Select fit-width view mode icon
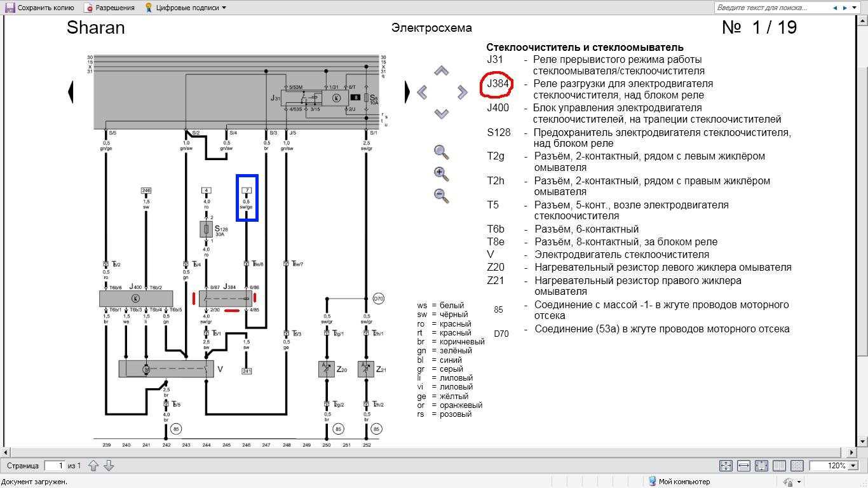 [x=743, y=466]
